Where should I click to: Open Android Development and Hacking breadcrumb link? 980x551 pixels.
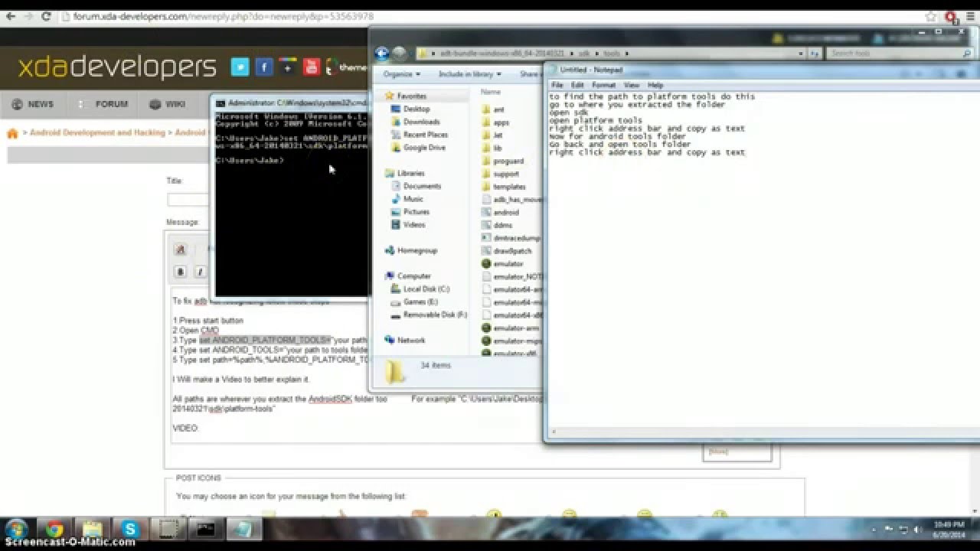click(x=97, y=133)
